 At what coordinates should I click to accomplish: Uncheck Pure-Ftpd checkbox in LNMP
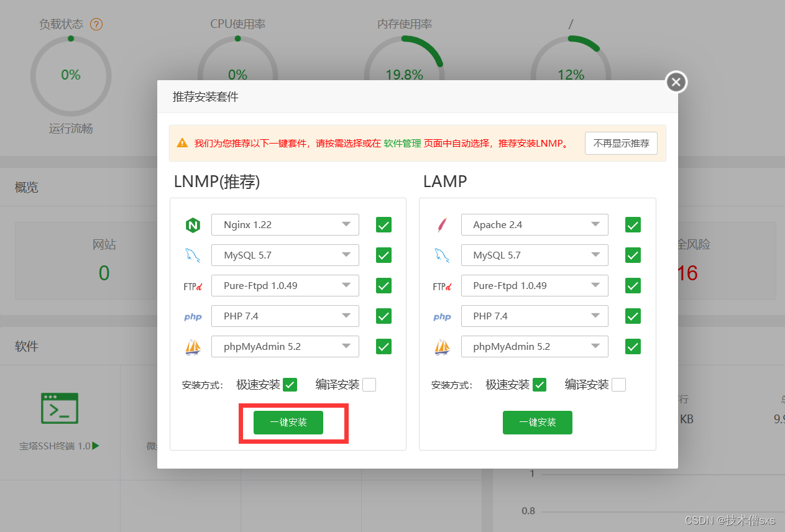383,285
